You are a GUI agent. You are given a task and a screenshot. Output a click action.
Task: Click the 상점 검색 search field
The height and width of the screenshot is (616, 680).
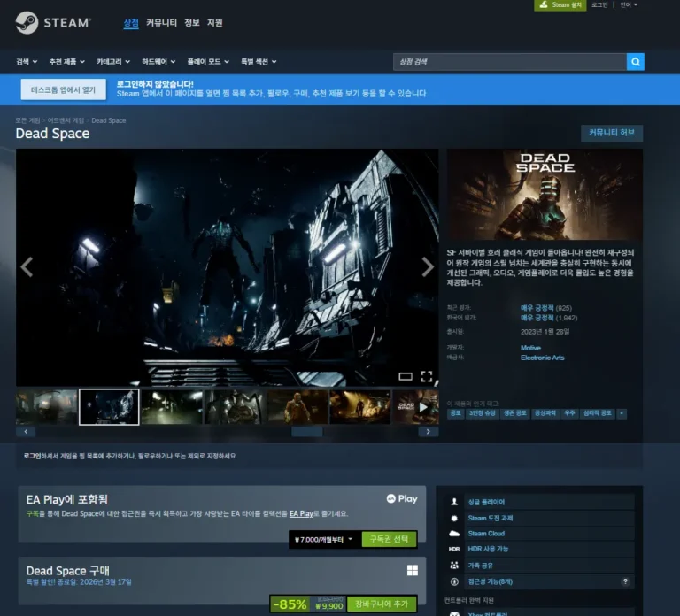[509, 62]
